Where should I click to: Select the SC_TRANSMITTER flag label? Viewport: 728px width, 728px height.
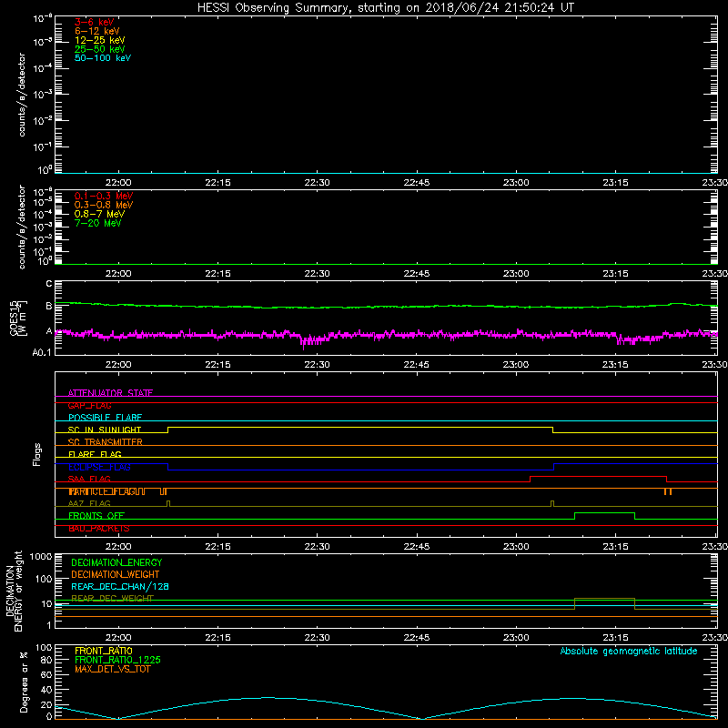tap(105, 442)
